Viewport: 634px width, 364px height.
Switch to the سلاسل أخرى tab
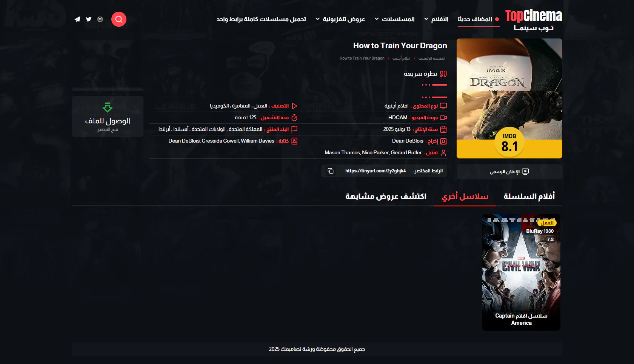coord(465,196)
